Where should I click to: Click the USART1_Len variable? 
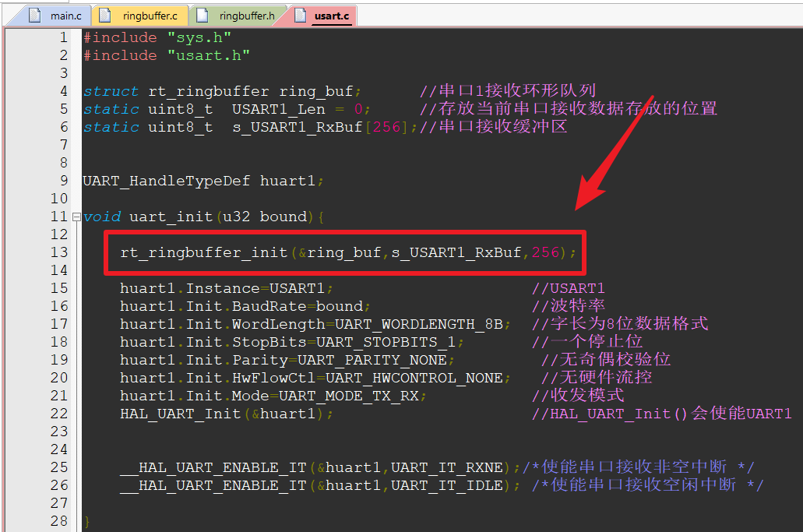click(278, 110)
